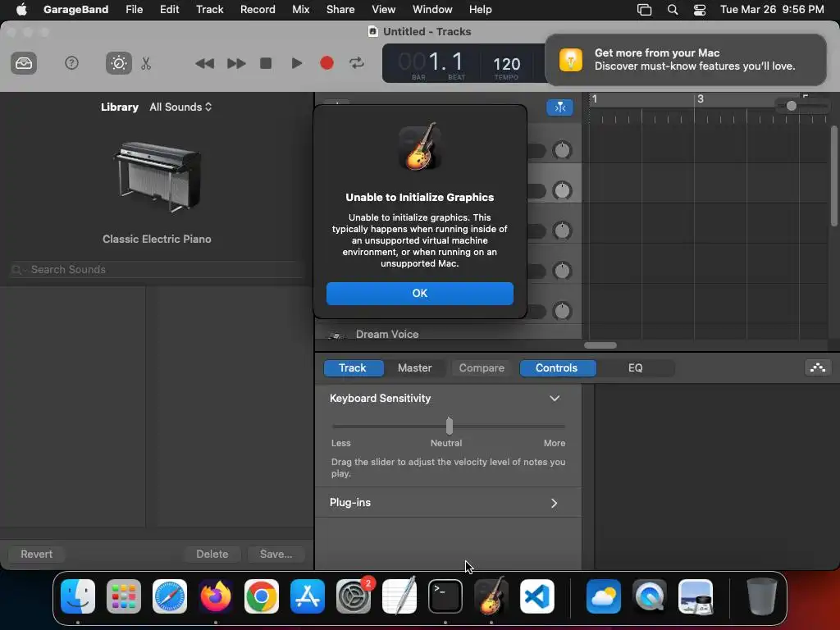
Task: Click the tracks area horizontal scrollbar thumb
Action: (x=600, y=345)
